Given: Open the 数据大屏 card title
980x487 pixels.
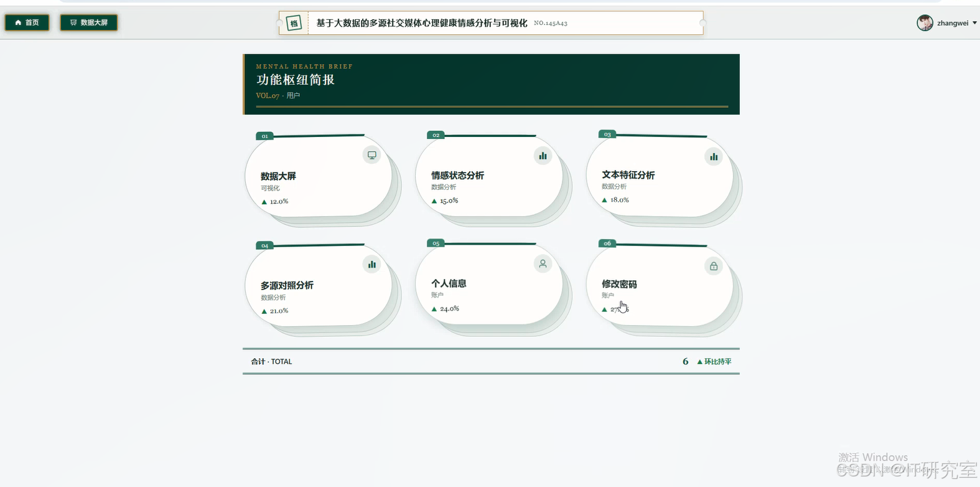Looking at the screenshot, I should point(278,176).
